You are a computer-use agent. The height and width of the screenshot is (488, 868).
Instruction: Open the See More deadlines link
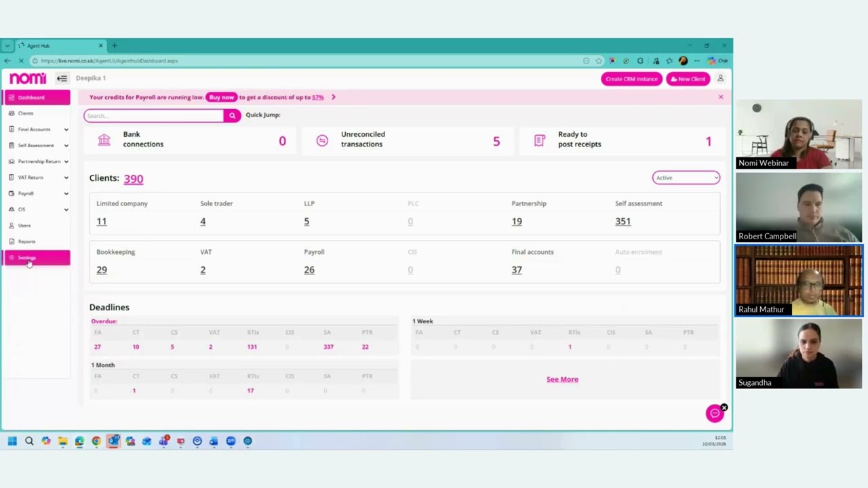[562, 380]
